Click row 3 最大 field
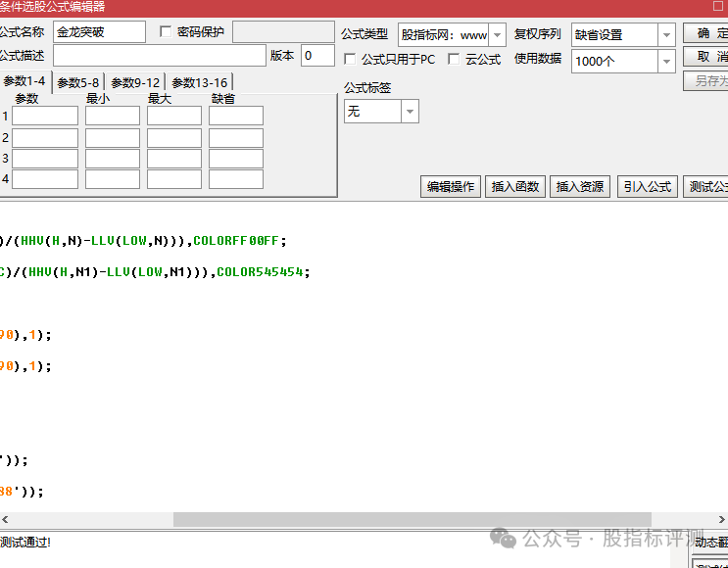728x568 pixels. tap(174, 159)
